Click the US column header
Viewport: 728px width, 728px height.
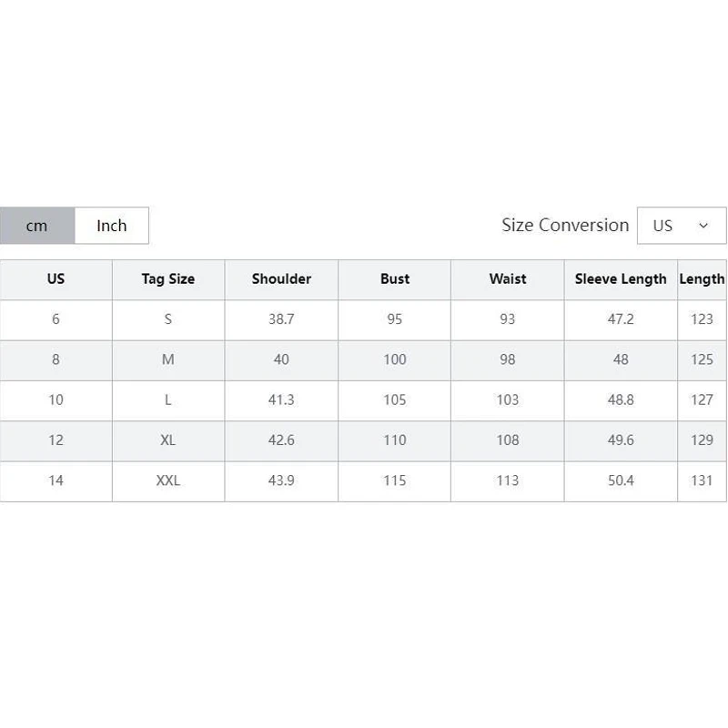[x=56, y=279]
